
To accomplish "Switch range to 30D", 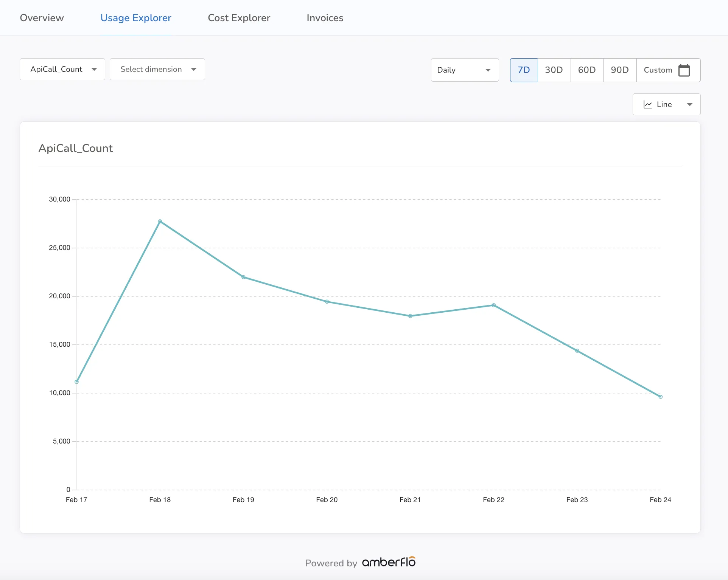I will click(x=554, y=70).
